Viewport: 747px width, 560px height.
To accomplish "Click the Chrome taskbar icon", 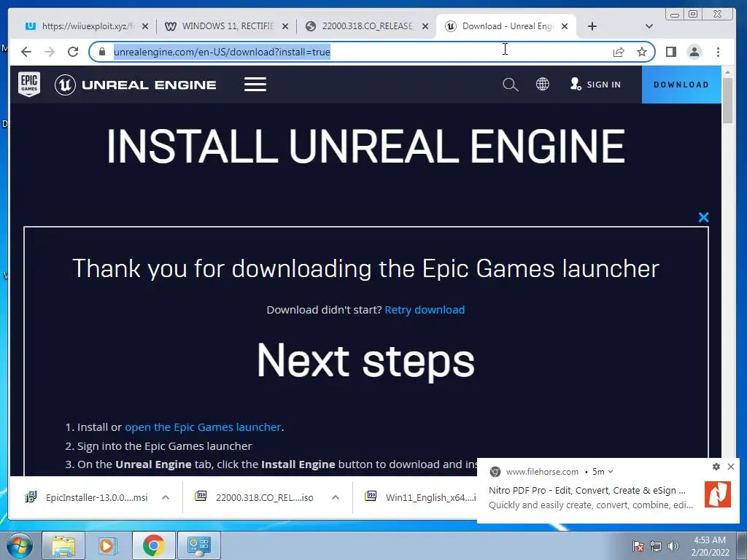I will 153,545.
